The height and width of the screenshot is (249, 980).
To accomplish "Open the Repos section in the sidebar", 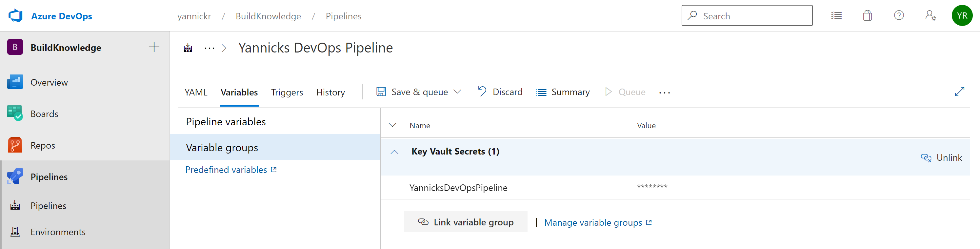I will pyautogui.click(x=43, y=145).
